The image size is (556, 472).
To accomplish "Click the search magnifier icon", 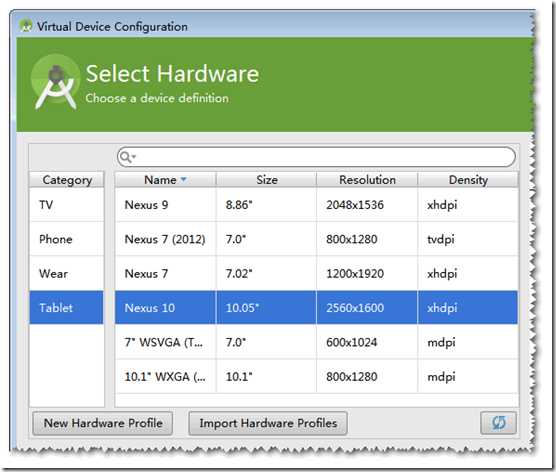I will [125, 156].
